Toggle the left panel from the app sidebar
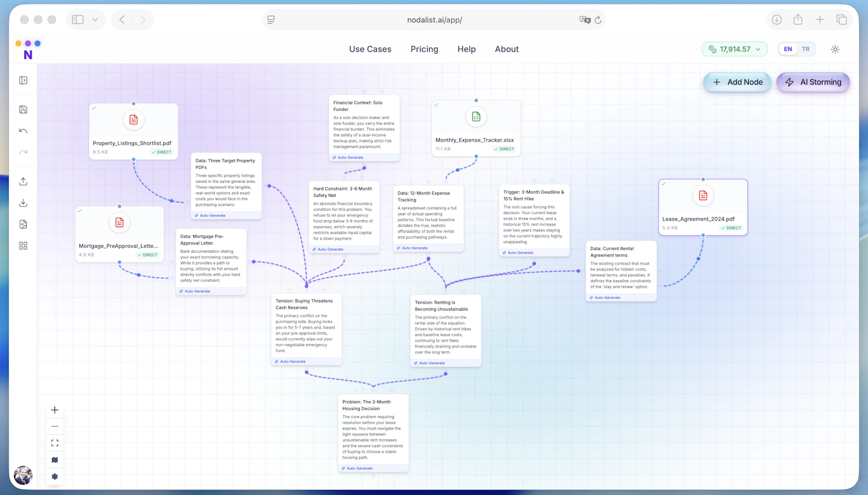The height and width of the screenshot is (495, 868). 23,80
